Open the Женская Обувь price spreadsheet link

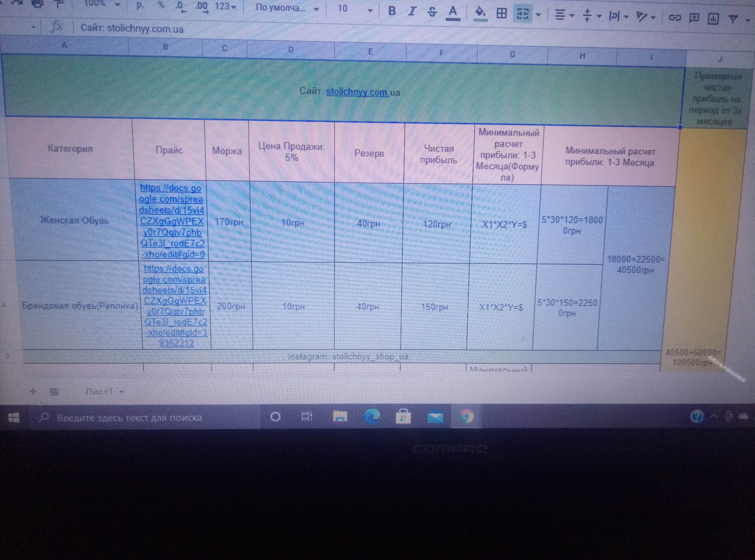[x=172, y=221]
